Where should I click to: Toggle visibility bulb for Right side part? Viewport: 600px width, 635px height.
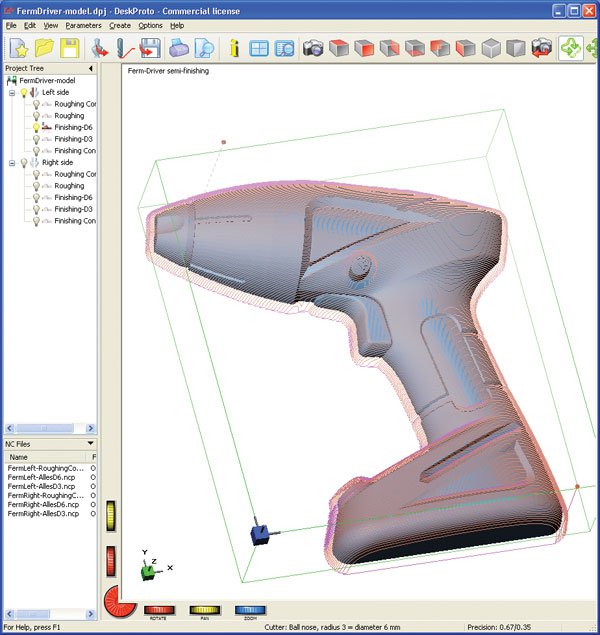[23, 162]
